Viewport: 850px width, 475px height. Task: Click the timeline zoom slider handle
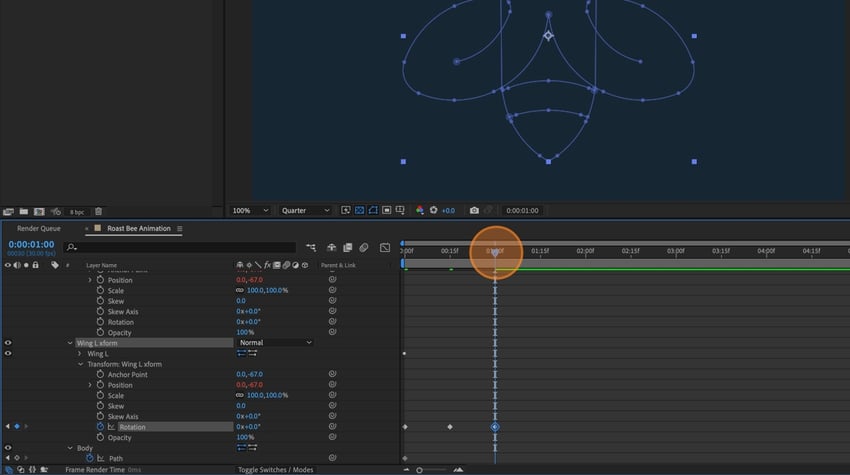419,470
